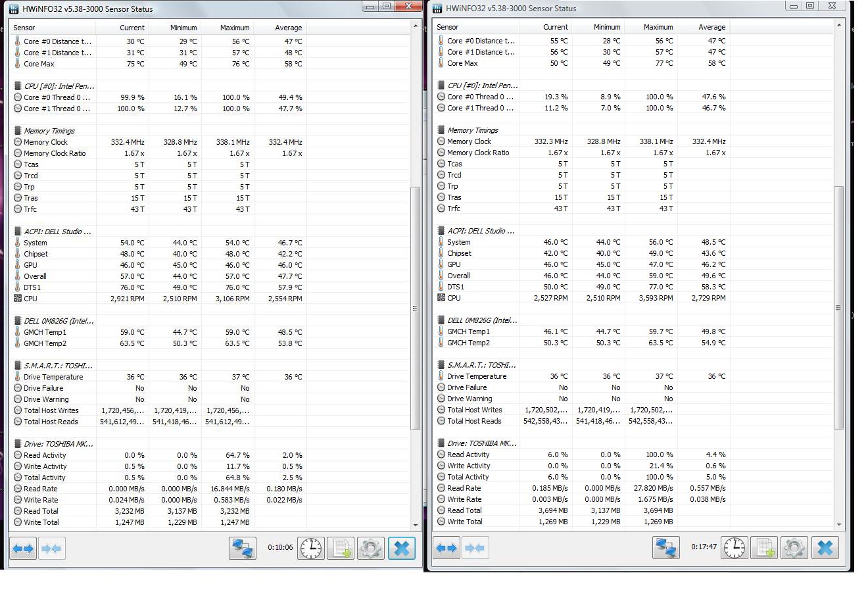This screenshot has width=868, height=590.
Task: Open the remote network monitor in the 0:10:06 window
Action: [x=242, y=548]
